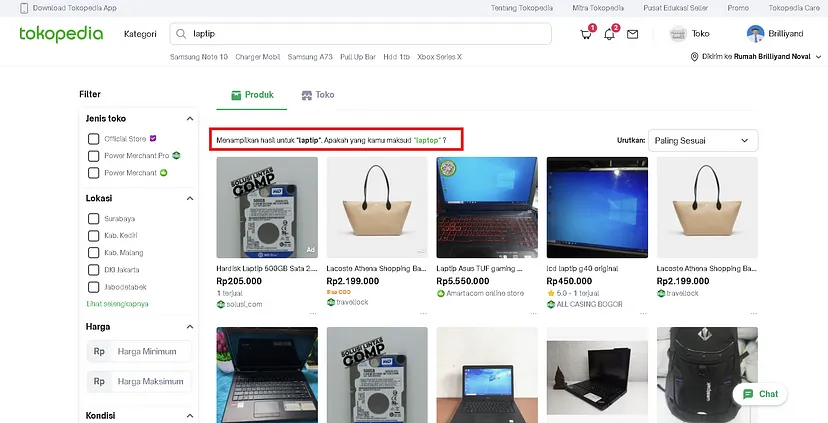Open the shopping cart icon
828x423 pixels.
point(585,34)
